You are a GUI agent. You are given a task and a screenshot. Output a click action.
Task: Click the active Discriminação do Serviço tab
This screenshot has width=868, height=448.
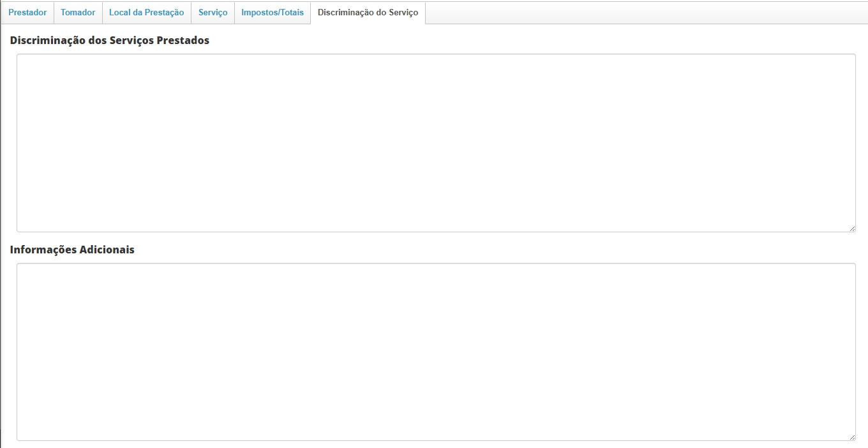click(x=368, y=13)
